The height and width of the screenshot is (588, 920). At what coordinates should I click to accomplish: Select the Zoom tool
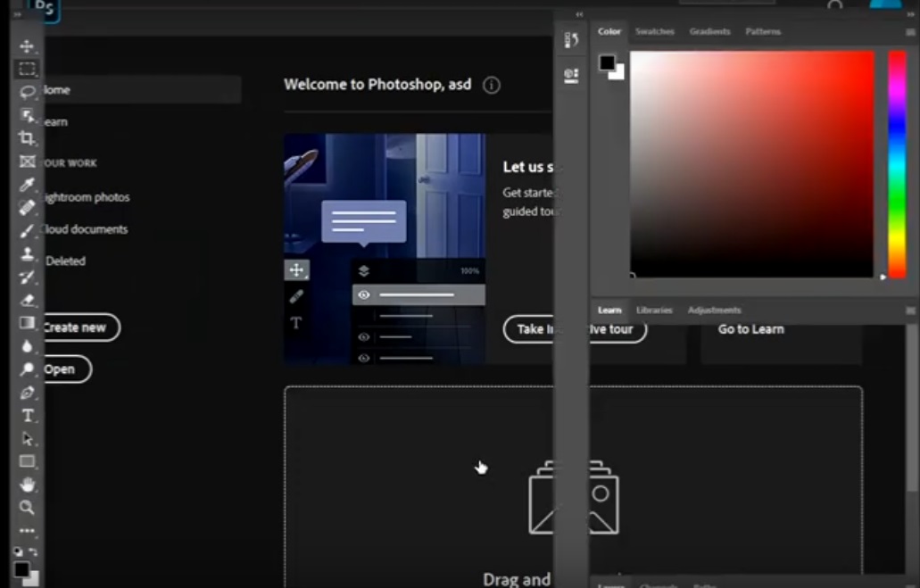(x=28, y=509)
